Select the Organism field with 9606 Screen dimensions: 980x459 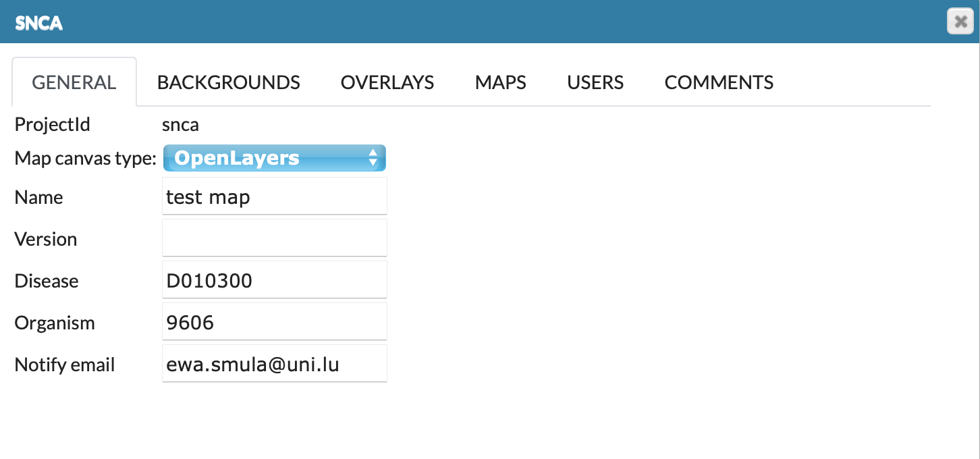click(274, 322)
